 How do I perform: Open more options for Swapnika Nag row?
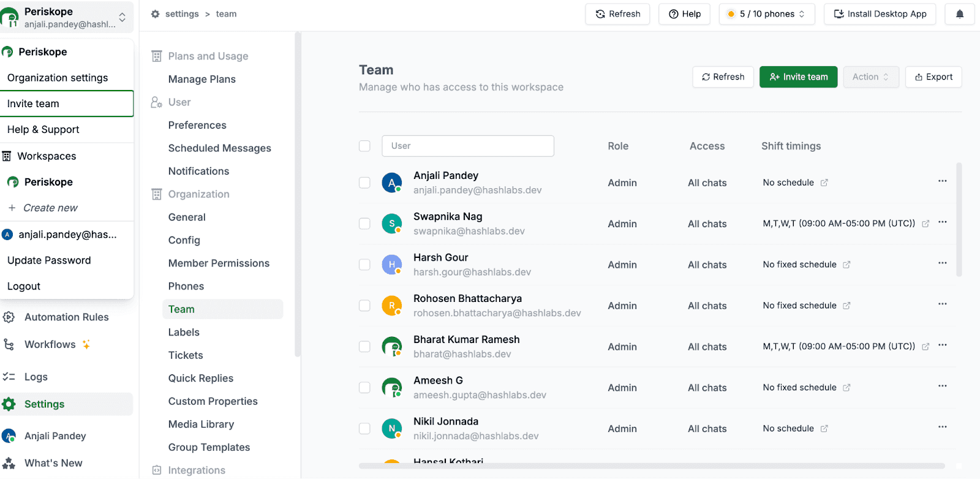tap(942, 222)
